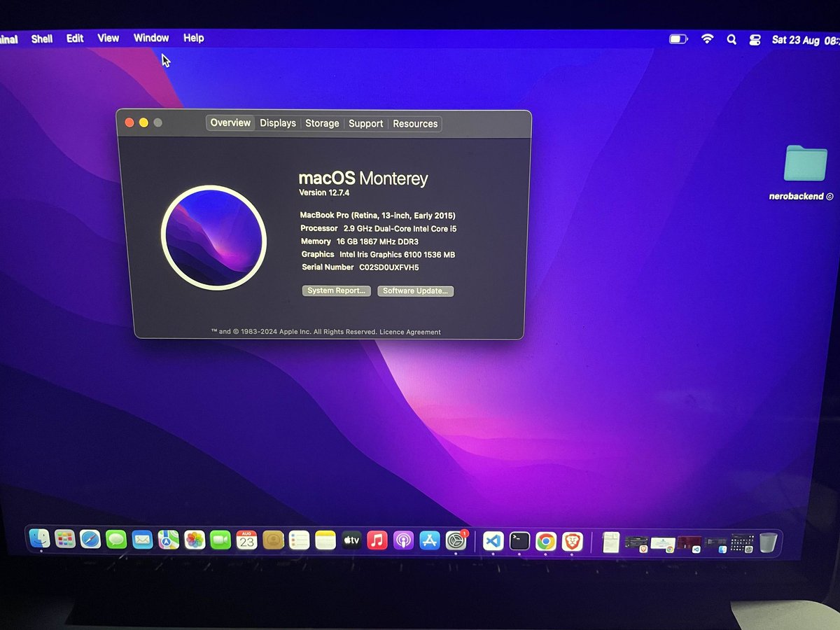Click the serial number C02SD0UXFVH5
840x630 pixels.
pyautogui.click(x=389, y=267)
